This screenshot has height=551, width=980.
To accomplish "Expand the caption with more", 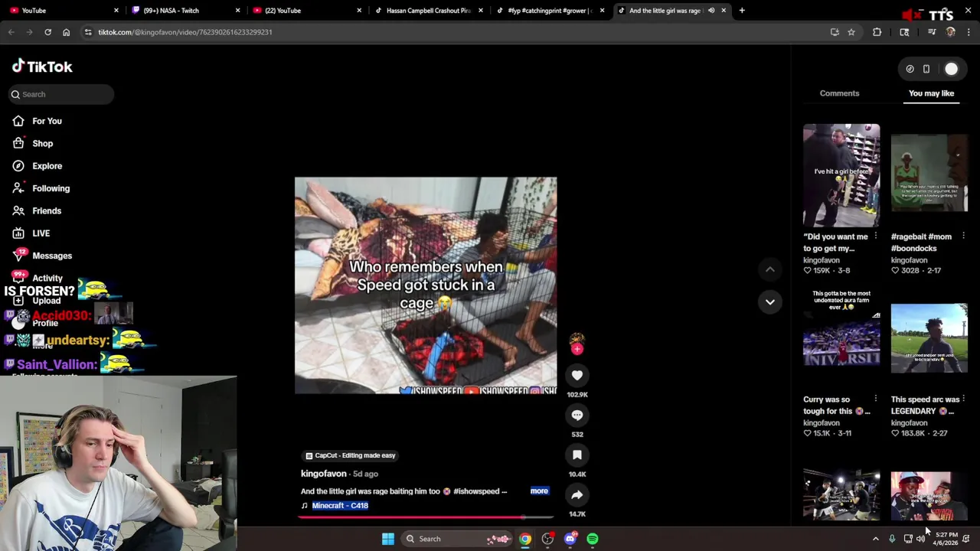I will (x=539, y=491).
